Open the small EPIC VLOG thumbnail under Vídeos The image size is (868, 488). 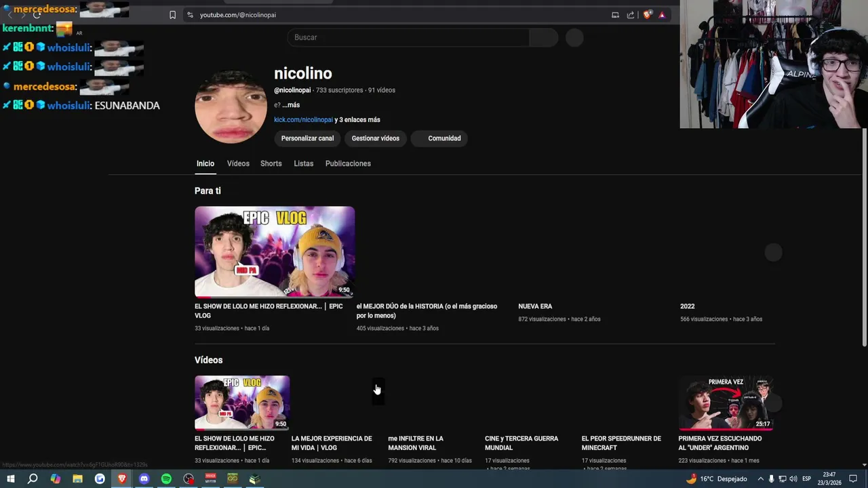pos(242,403)
